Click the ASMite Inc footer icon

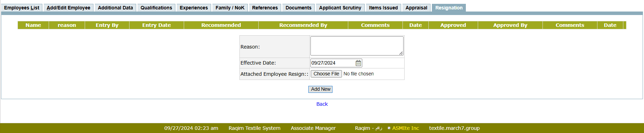tap(389, 128)
